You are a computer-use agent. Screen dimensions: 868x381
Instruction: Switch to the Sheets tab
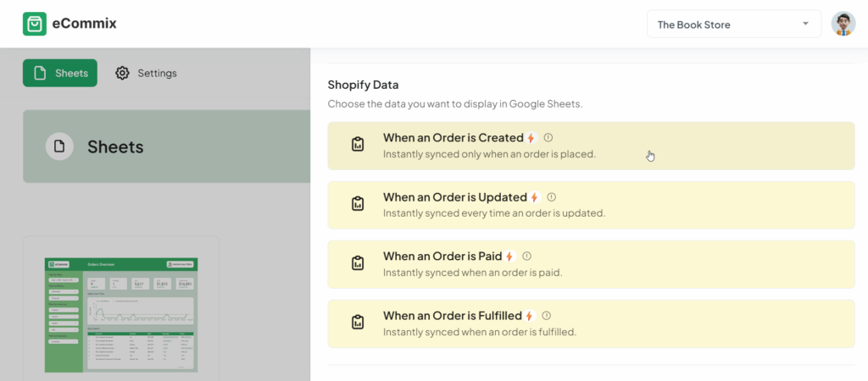coord(60,73)
